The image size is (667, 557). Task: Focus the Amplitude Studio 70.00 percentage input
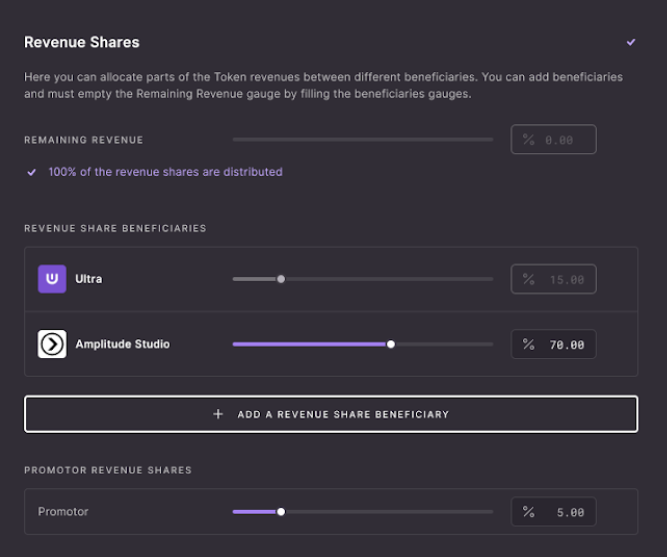pos(566,345)
